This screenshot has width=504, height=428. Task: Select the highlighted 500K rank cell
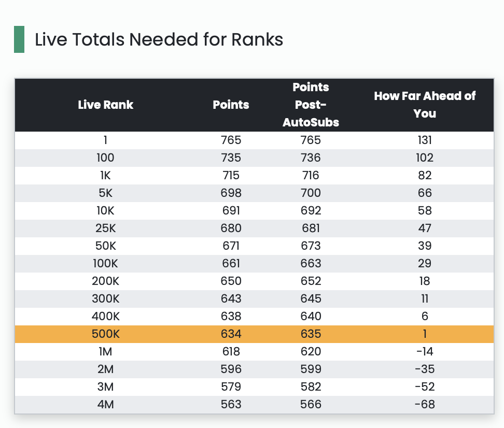coord(105,334)
